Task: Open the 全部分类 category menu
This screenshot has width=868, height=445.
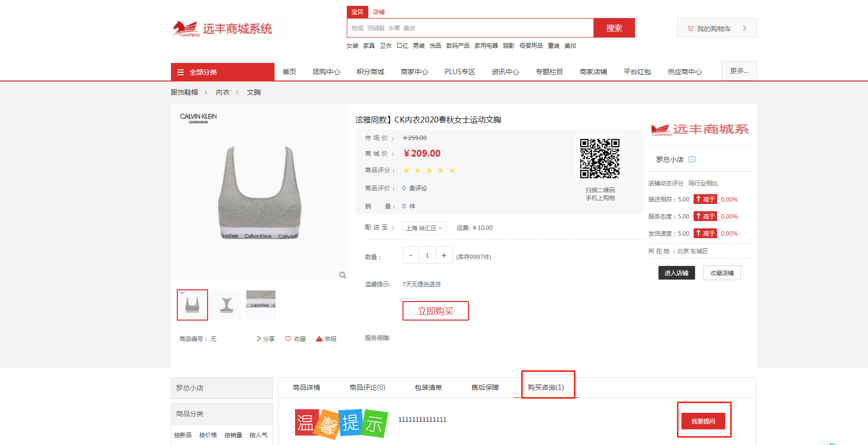Action: [223, 72]
